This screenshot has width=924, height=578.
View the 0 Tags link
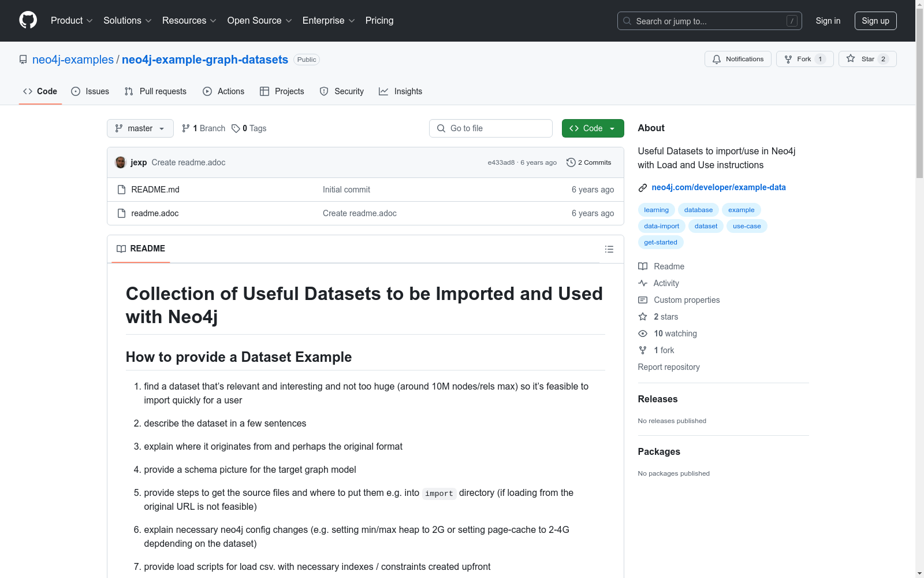click(x=249, y=128)
